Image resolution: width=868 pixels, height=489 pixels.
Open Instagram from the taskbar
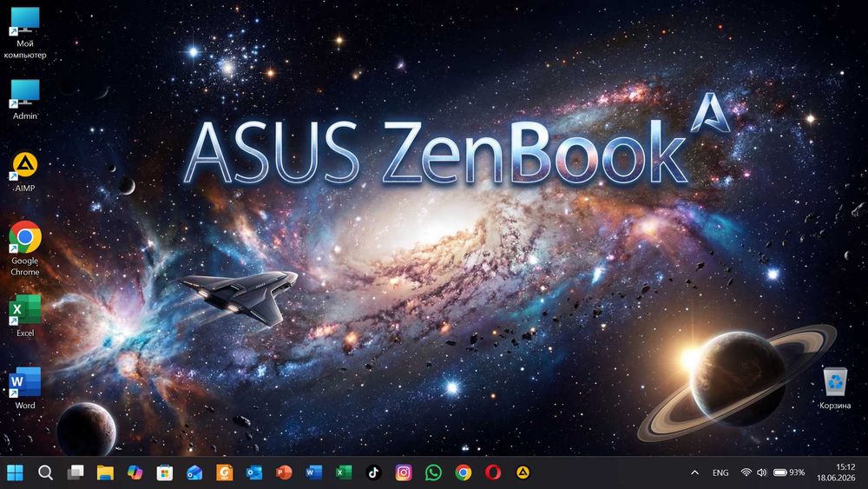click(x=404, y=472)
